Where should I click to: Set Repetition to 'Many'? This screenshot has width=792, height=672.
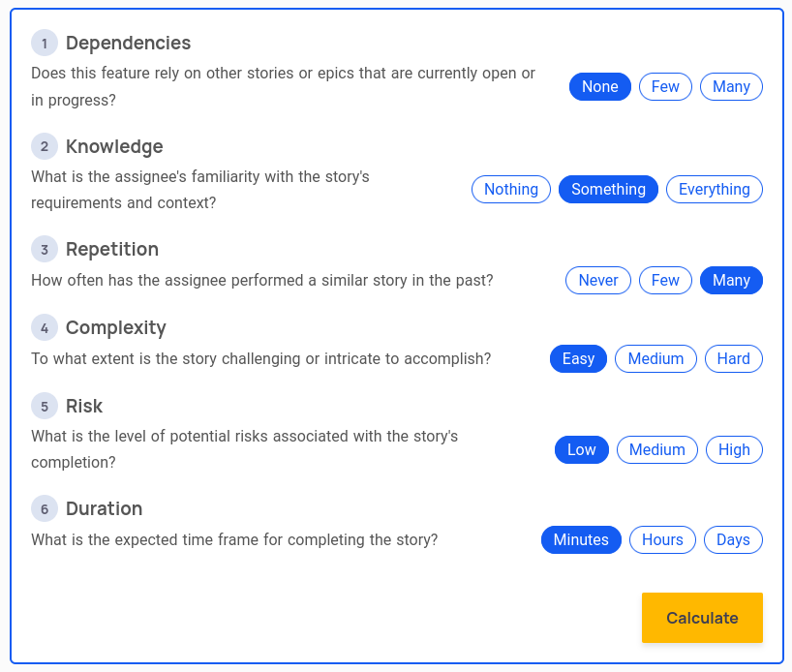(x=731, y=281)
